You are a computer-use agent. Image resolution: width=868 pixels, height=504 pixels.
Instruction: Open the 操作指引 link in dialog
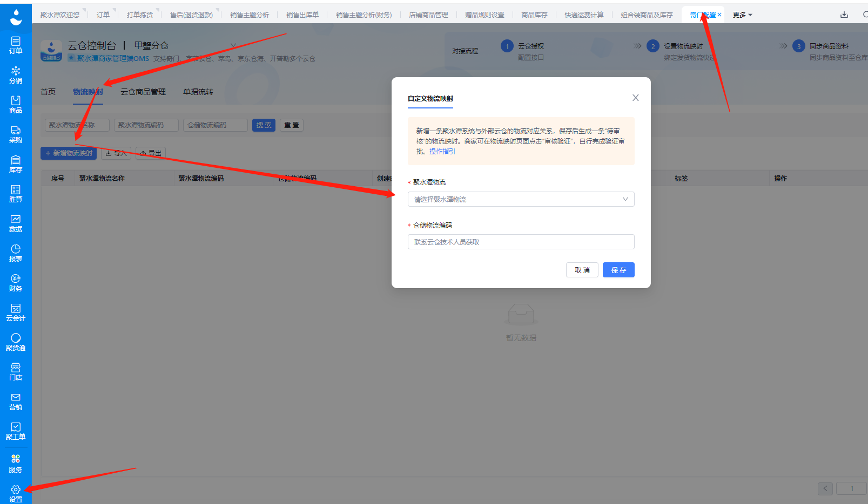pos(442,152)
